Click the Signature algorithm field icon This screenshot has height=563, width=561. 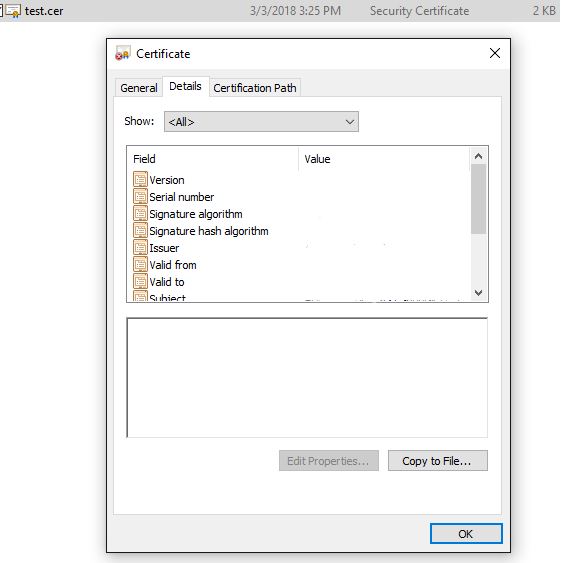tap(140, 214)
